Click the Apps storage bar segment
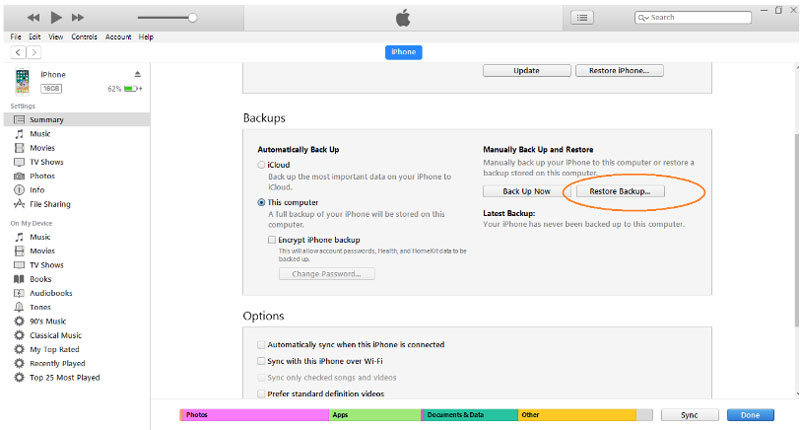Screen dimensions: 800x430 375,415
